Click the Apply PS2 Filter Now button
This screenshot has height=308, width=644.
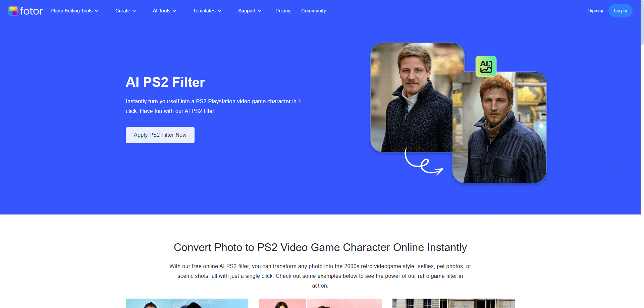(160, 135)
